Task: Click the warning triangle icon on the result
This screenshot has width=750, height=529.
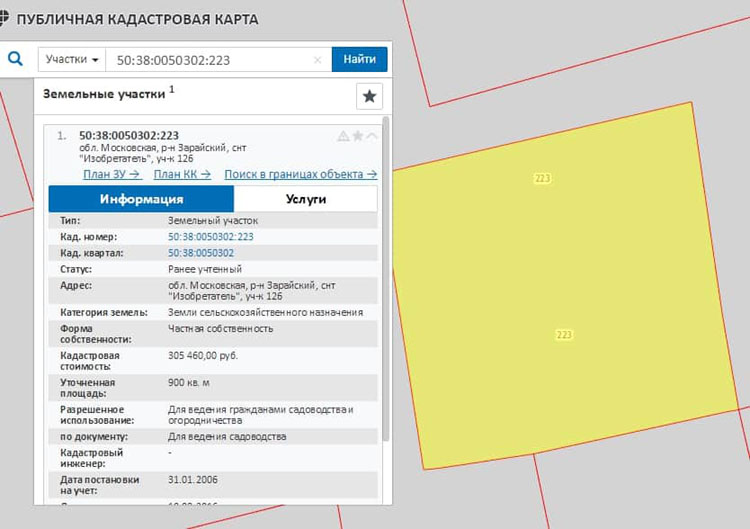Action: (343, 136)
